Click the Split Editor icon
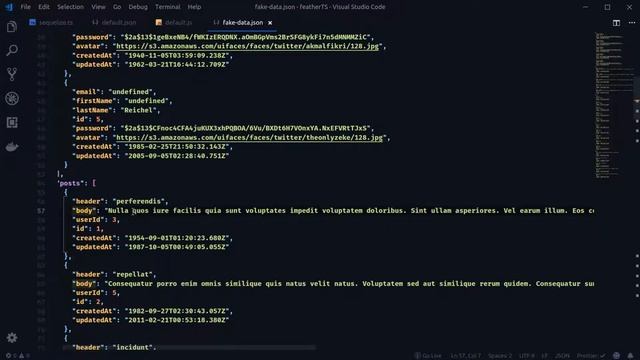The width and height of the screenshot is (640, 360). (x=616, y=23)
